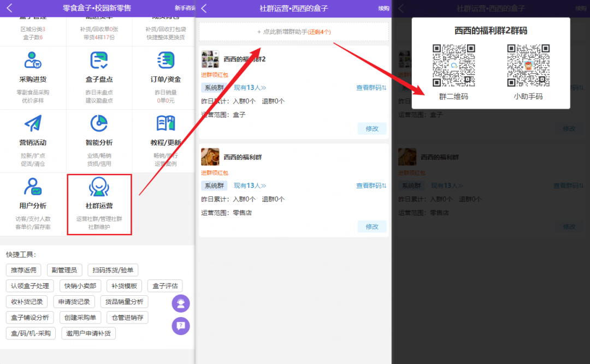
Task: Select 邀用户申请补货 quick tool
Action: click(88, 333)
